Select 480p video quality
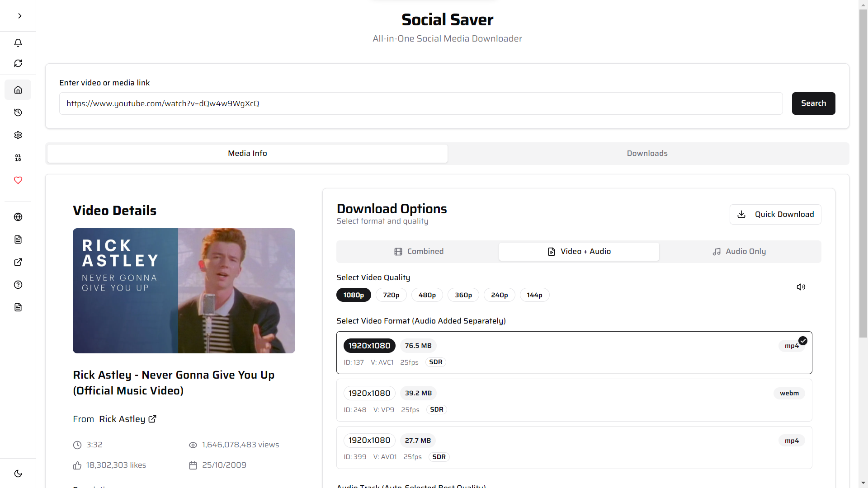Image resolution: width=868 pixels, height=488 pixels. tap(427, 295)
